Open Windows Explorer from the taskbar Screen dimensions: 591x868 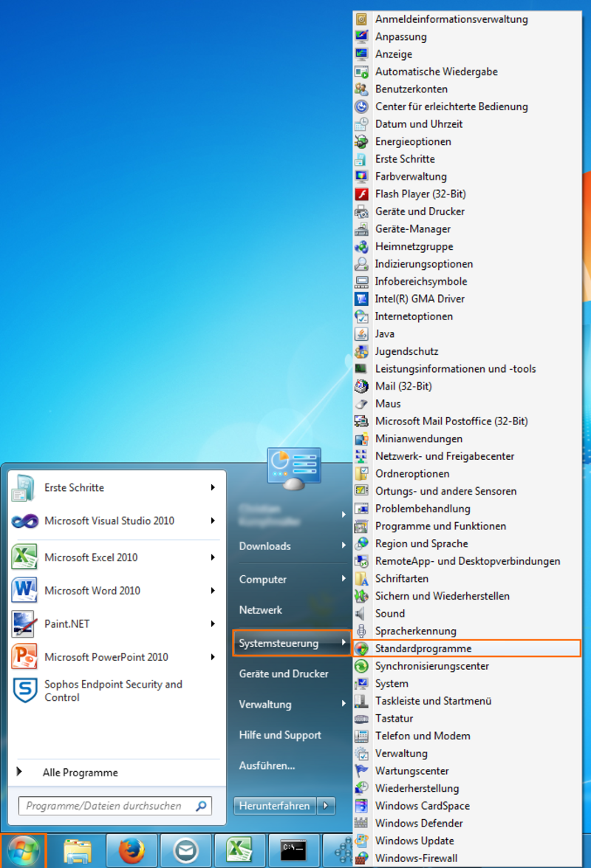pyautogui.click(x=78, y=851)
